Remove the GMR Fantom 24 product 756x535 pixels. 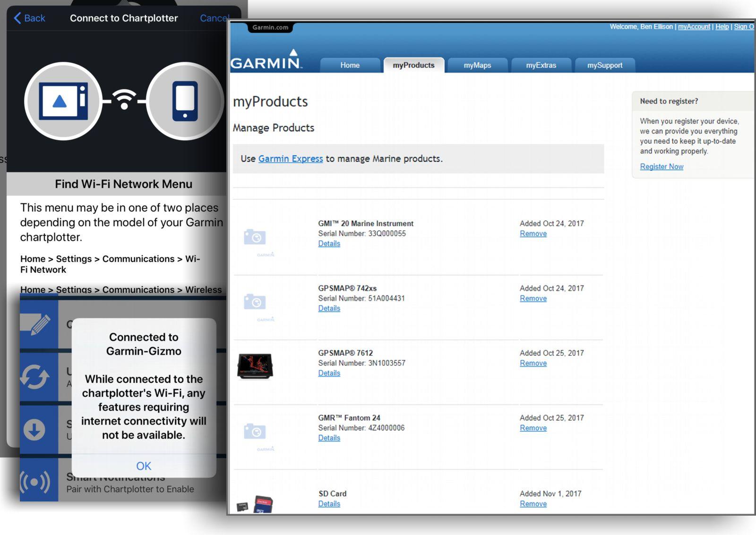[533, 428]
